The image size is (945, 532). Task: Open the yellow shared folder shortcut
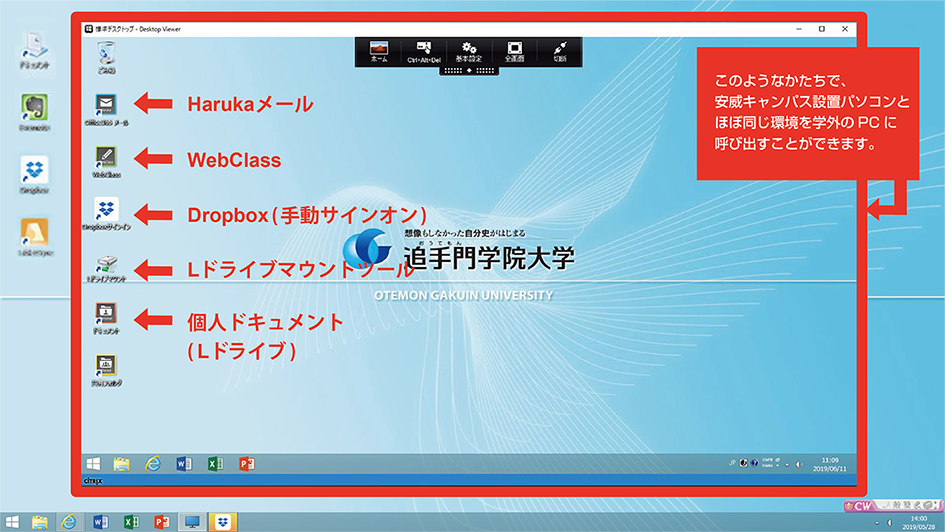coord(106,371)
